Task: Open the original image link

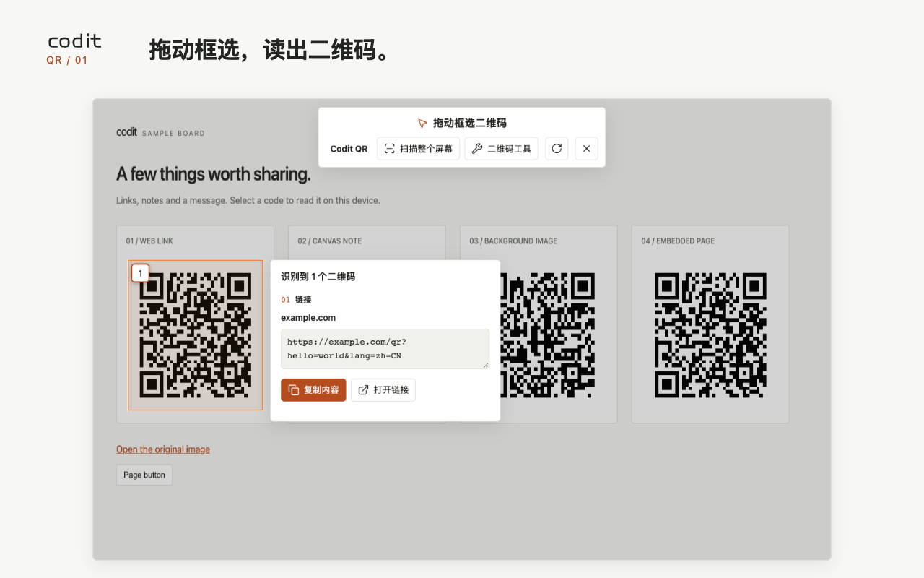Action: point(163,449)
